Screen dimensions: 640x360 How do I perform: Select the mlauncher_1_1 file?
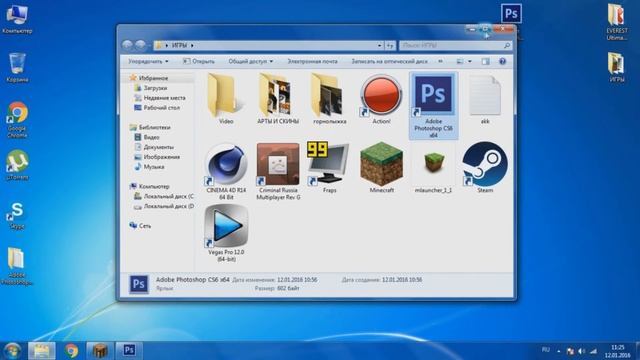click(433, 167)
